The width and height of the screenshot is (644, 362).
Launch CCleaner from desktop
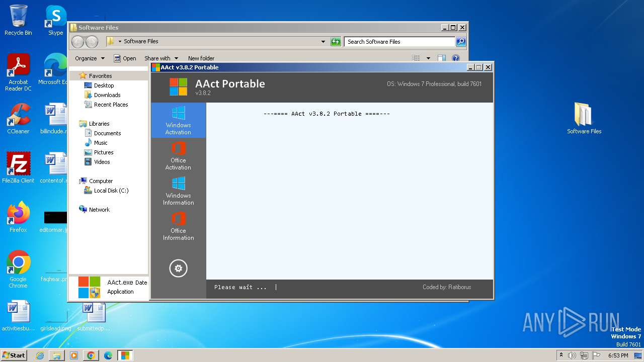tap(18, 119)
